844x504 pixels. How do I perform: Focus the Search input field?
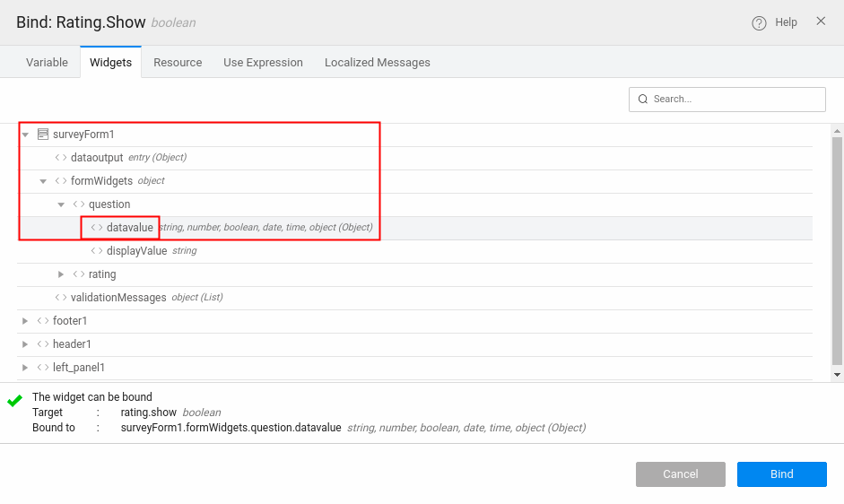tap(735, 100)
